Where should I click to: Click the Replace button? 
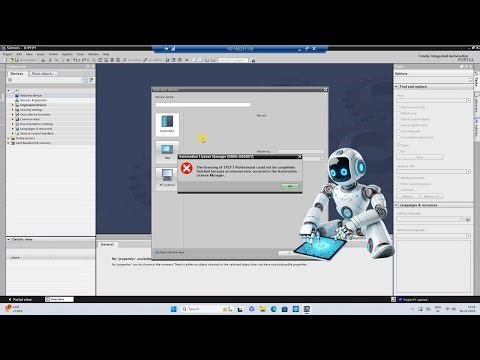click(407, 196)
